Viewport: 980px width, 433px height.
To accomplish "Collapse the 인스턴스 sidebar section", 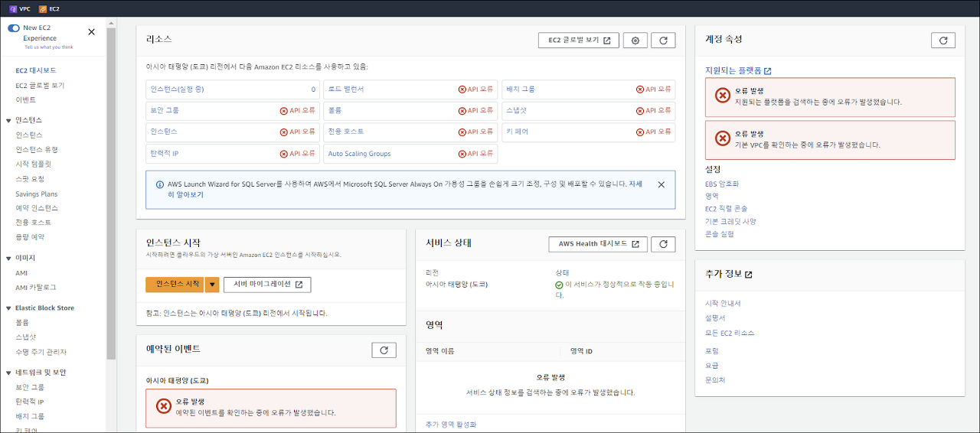I will tap(8, 120).
